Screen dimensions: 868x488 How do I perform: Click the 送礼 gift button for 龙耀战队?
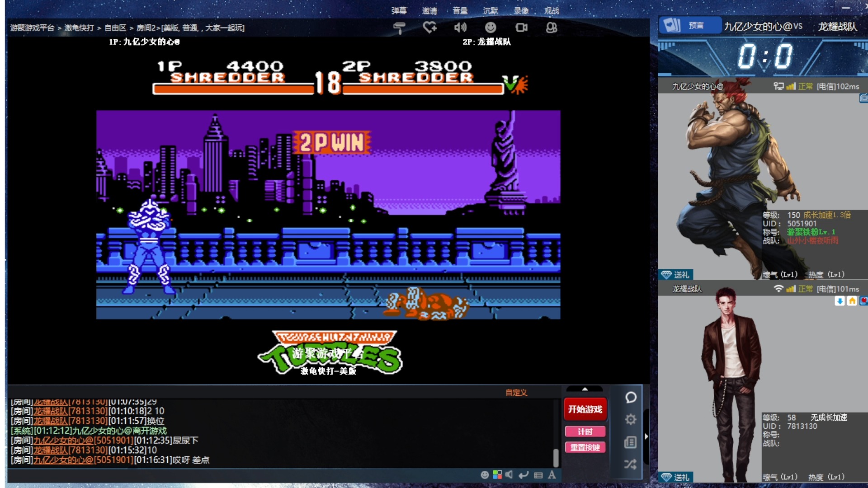point(676,477)
